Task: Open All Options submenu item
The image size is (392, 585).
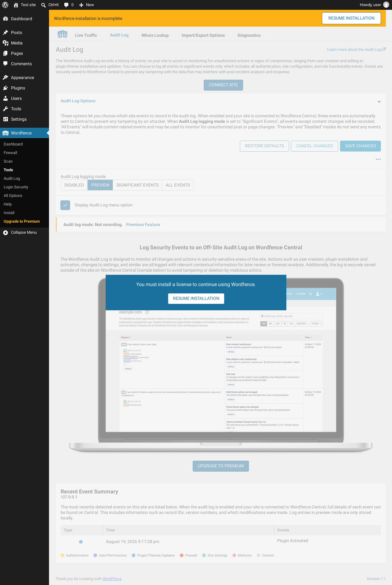Action: point(13,196)
